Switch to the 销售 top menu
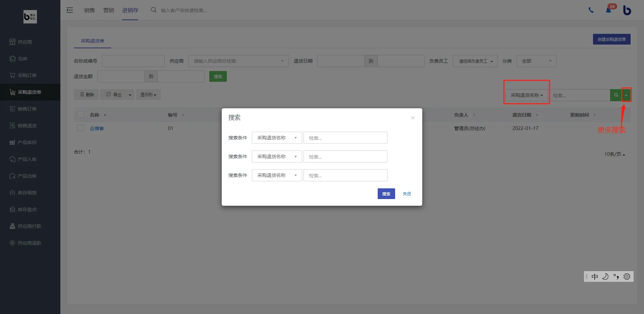This screenshot has width=644, height=314. [90, 10]
